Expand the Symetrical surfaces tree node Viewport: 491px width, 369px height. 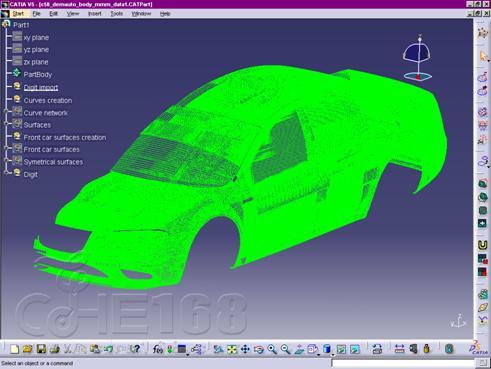tap(6, 161)
